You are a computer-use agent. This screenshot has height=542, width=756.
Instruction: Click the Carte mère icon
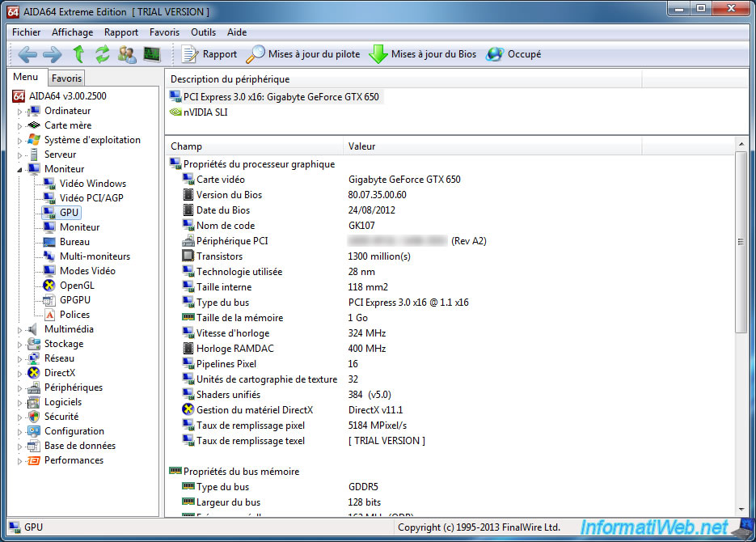point(34,125)
